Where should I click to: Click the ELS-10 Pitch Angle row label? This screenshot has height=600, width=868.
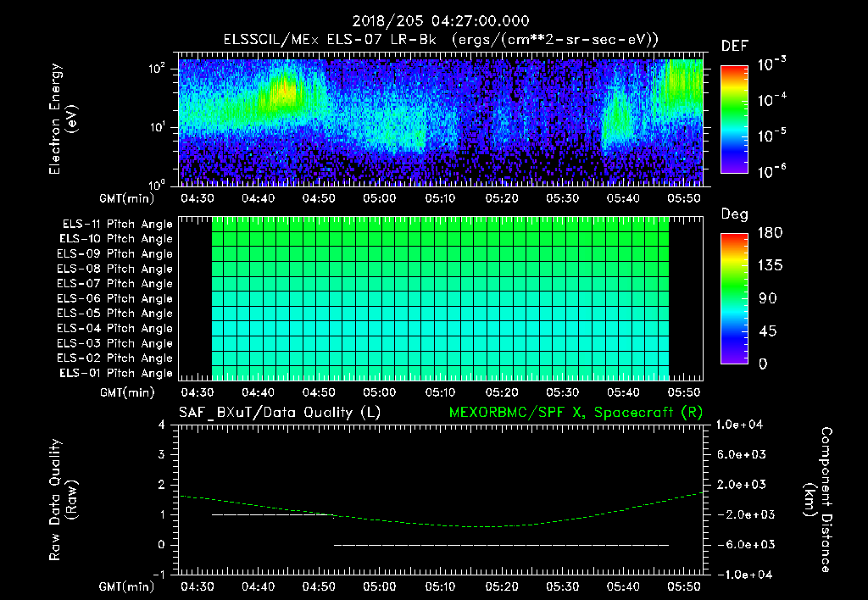point(116,239)
